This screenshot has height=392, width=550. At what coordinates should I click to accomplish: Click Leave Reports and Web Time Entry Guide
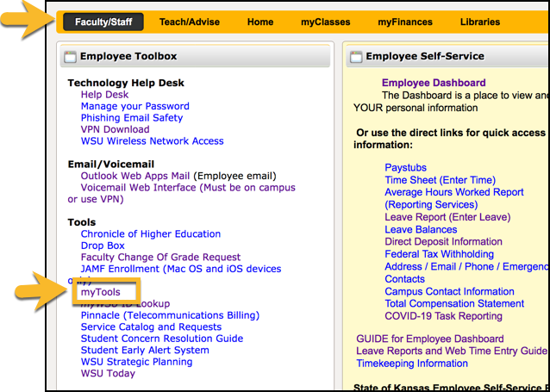(x=452, y=351)
